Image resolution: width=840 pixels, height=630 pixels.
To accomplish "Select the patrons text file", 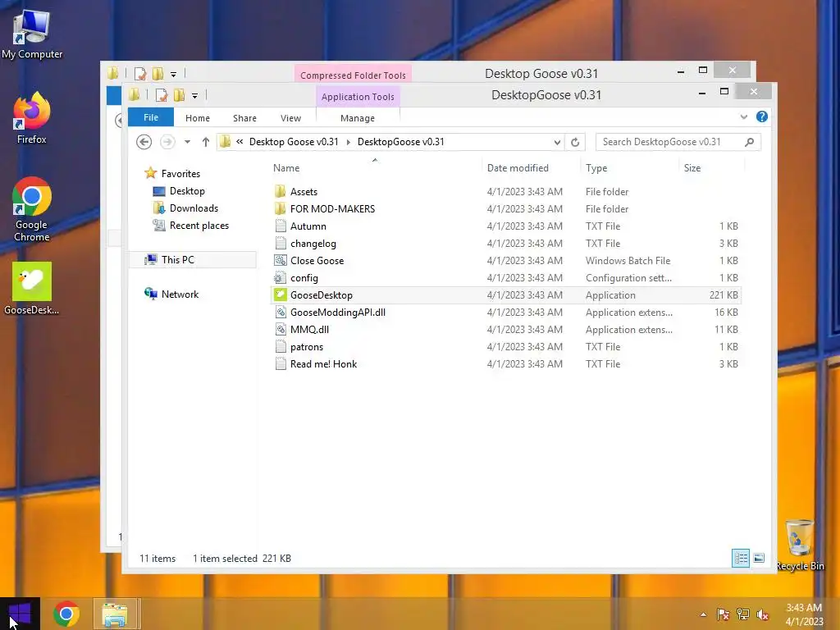I will point(505,347).
